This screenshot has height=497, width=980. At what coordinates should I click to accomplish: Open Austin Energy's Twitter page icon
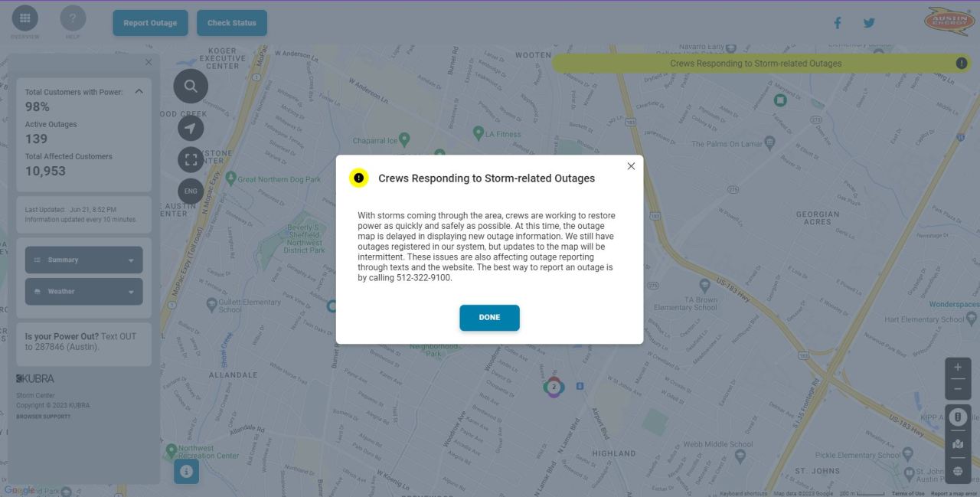pyautogui.click(x=869, y=23)
